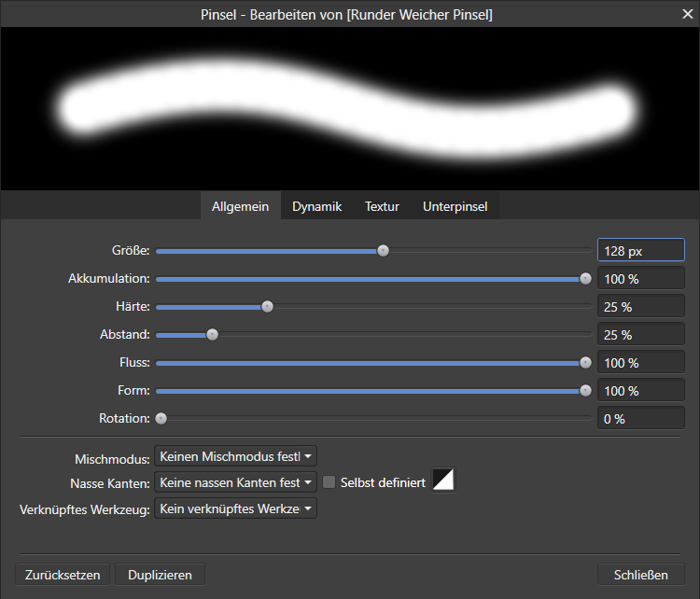Click the Schließen button

pyautogui.click(x=640, y=575)
